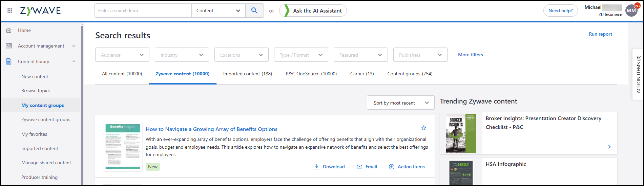Select the Zywave content tab

[x=183, y=74]
